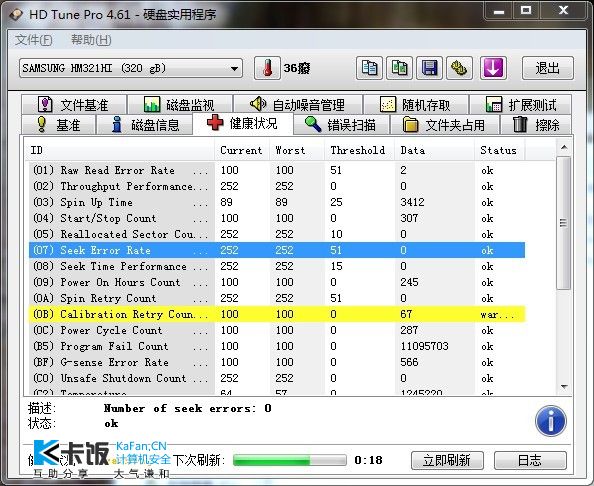Click the purple down-arrow minimize-to-tray icon
This screenshot has height=486, width=594.
point(493,68)
